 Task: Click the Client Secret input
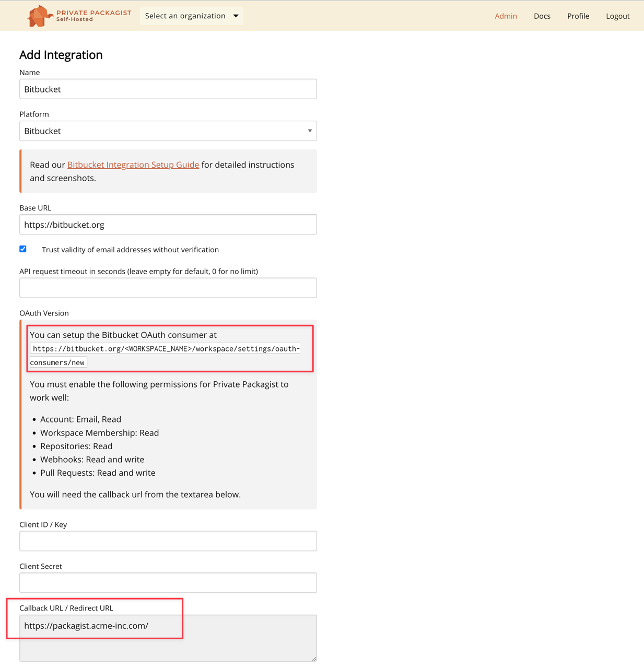click(x=168, y=583)
